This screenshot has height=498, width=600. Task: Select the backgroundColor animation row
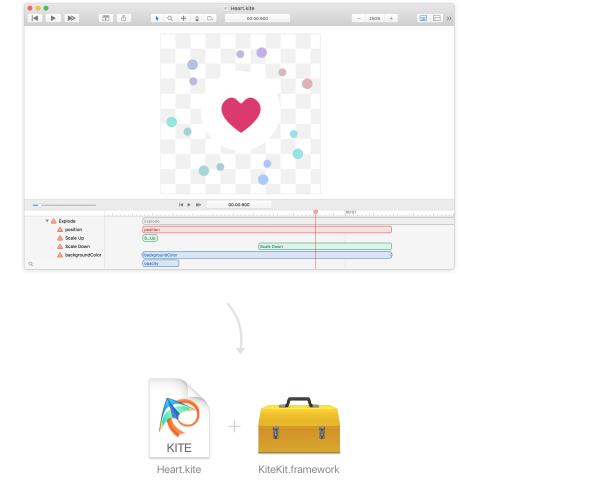coord(82,255)
